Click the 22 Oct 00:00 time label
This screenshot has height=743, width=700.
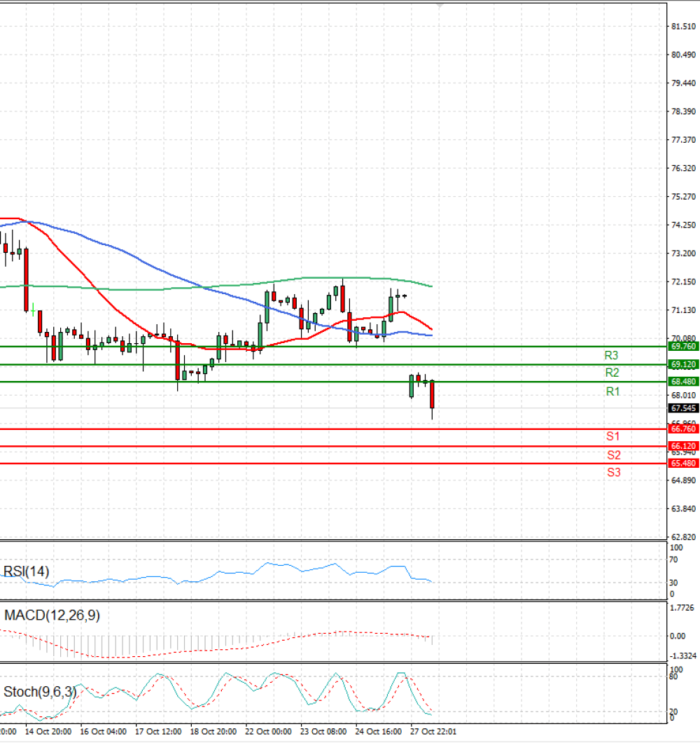coord(268,732)
